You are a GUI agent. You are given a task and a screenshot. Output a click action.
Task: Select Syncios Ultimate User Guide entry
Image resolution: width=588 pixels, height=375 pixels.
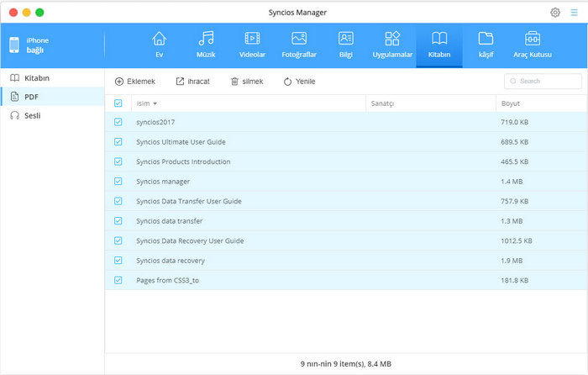[x=181, y=142]
